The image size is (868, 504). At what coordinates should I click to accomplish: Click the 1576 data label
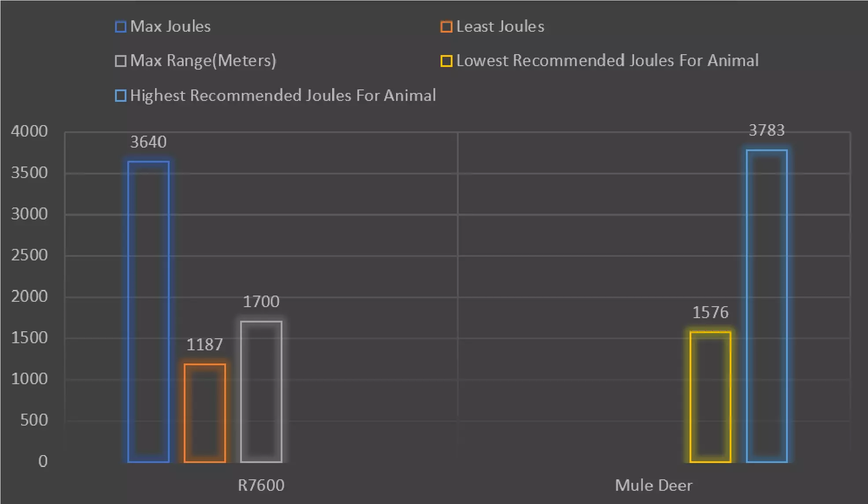click(710, 313)
